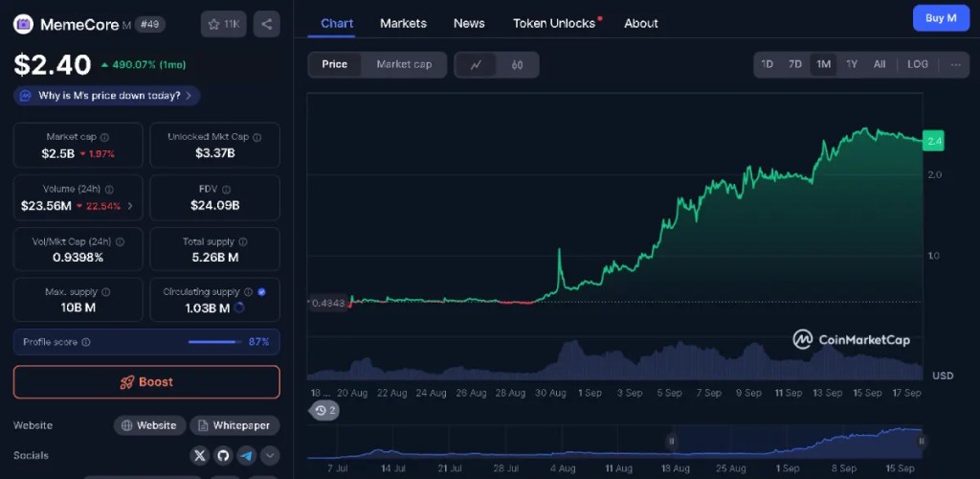The height and width of the screenshot is (479, 980).
Task: Expand Volume (24h) details arrow
Action: click(x=130, y=206)
